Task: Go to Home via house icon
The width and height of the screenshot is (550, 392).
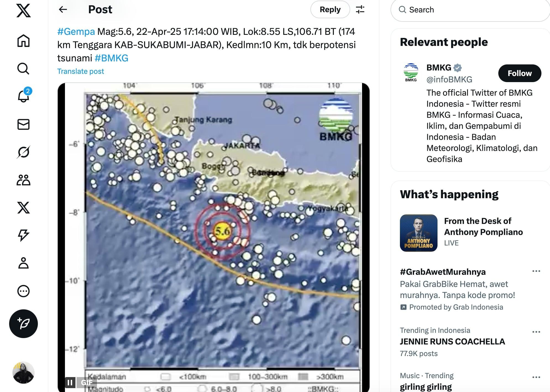Action: click(23, 41)
